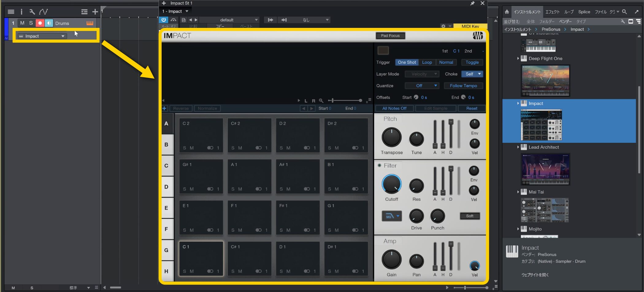Select the C 1 drum pad
The image size is (644, 292).
(x=201, y=258)
